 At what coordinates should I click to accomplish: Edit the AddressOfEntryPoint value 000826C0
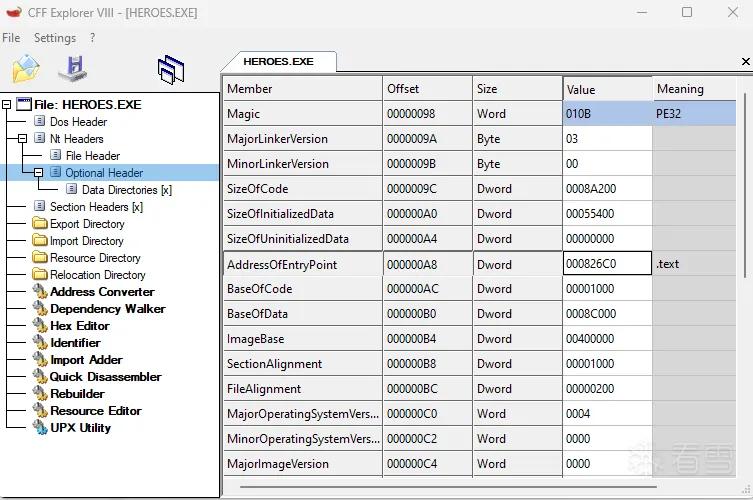tap(607, 264)
